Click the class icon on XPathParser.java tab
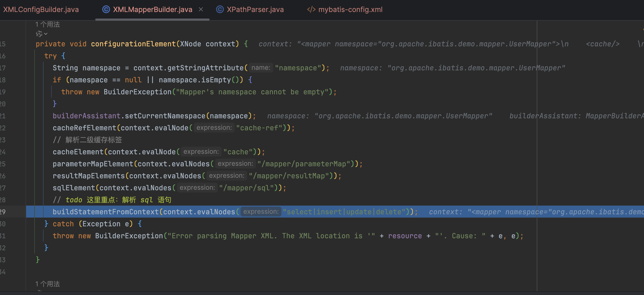This screenshot has height=295, width=644. click(220, 10)
